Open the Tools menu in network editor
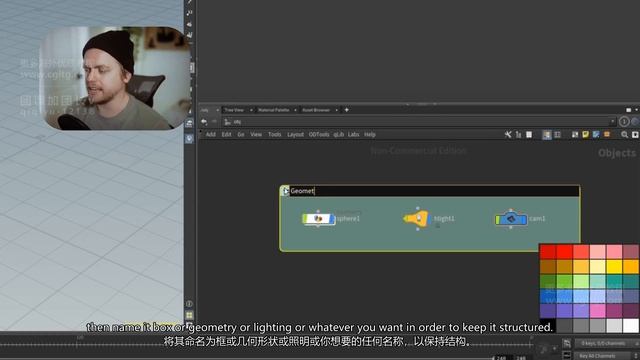The width and height of the screenshot is (640, 360). click(x=275, y=134)
